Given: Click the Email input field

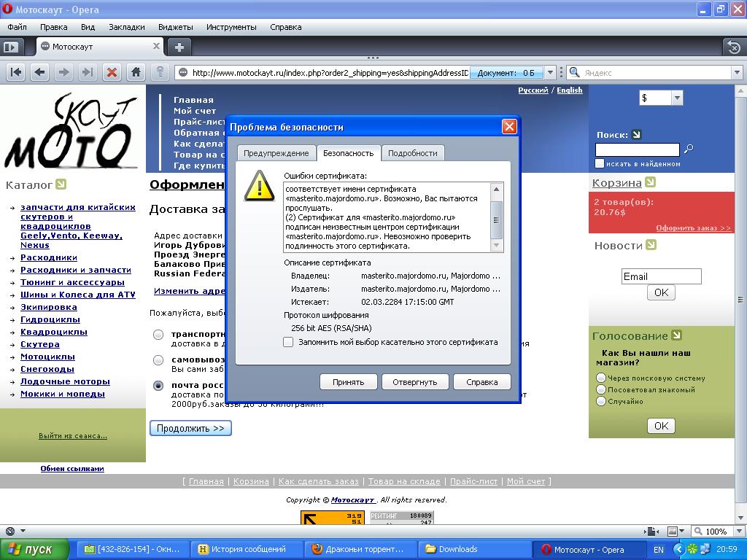Looking at the screenshot, I should [x=661, y=276].
